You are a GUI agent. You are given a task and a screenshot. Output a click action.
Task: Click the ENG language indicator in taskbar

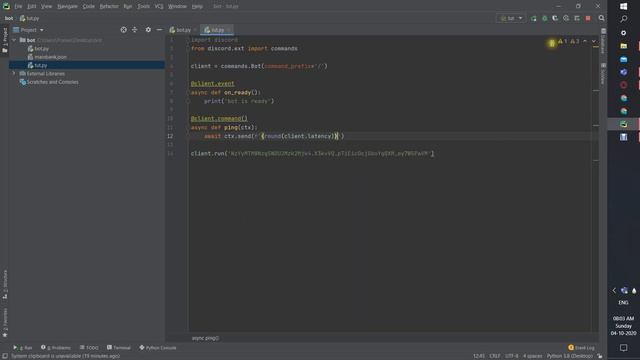pos(624,303)
